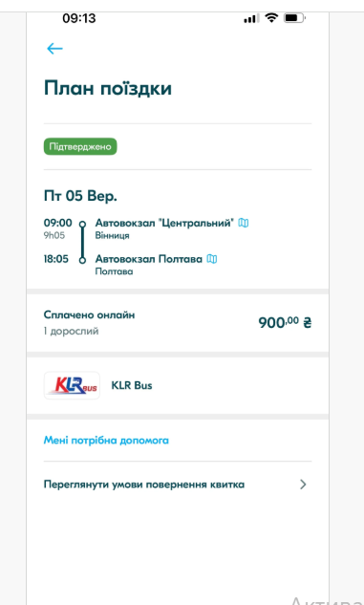Tap the 900.00 ₴ price
This screenshot has height=605, width=364.
(285, 322)
